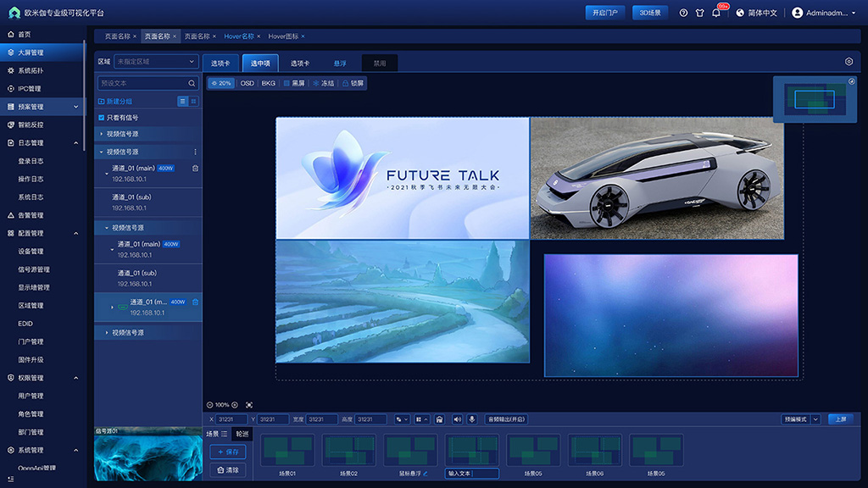Screen dimensions: 868x488
Task: Click the 输入文本 scene name field
Action: tap(471, 474)
